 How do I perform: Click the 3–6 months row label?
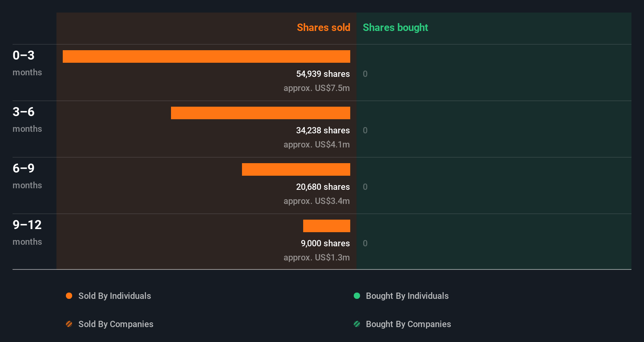(x=27, y=120)
